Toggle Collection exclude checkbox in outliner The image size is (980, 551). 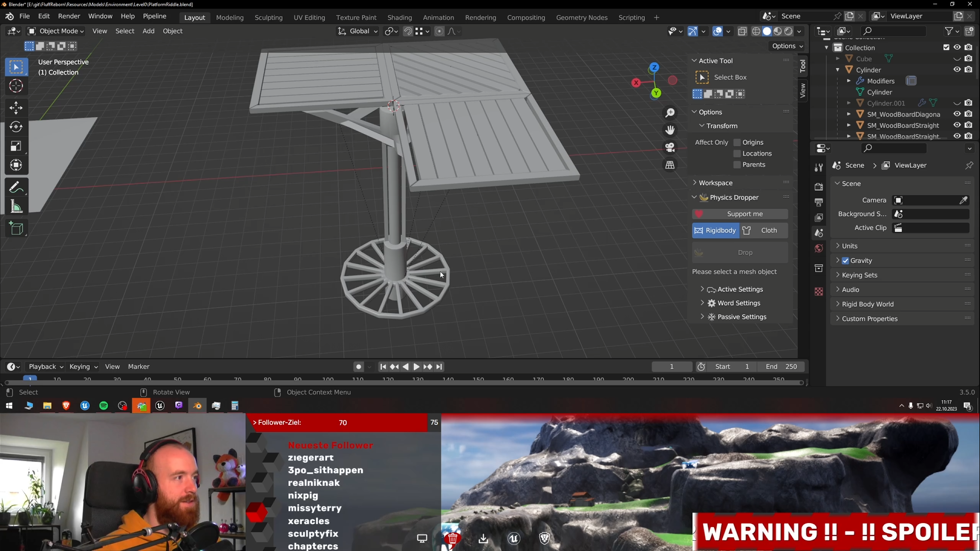coord(946,47)
